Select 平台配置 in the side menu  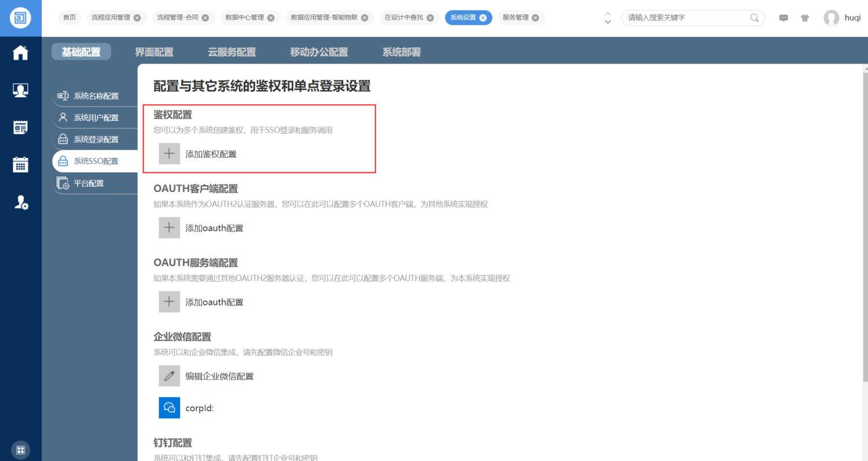(89, 183)
